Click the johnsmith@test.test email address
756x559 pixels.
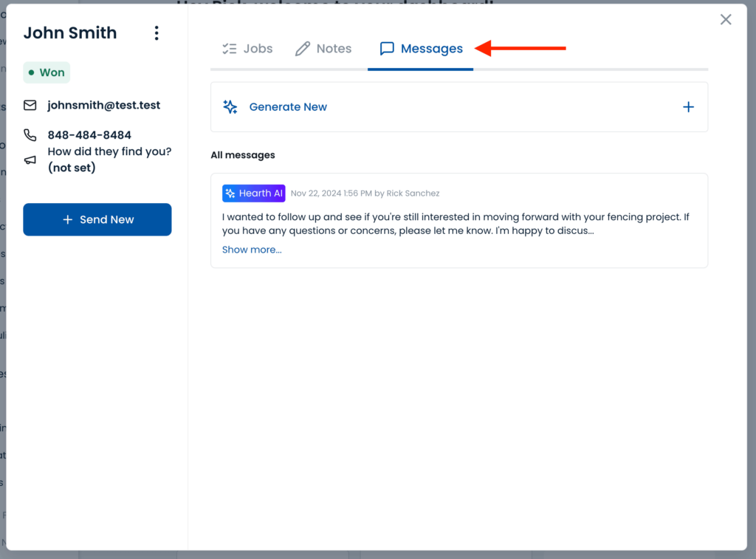(103, 106)
